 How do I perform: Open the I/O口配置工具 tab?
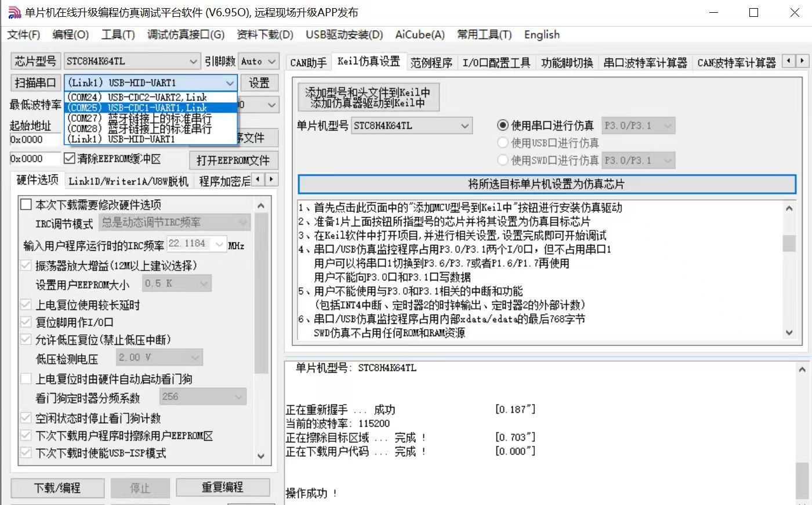coord(496,63)
